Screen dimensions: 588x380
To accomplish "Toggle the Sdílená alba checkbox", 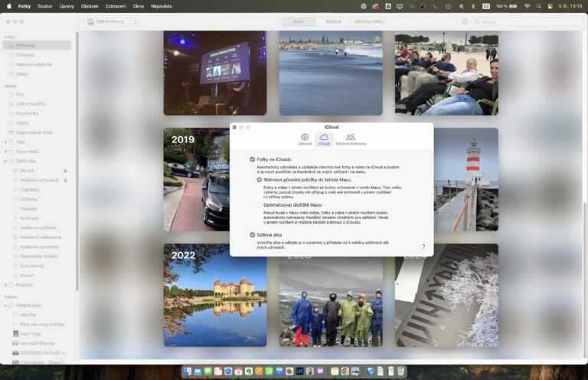I will pyautogui.click(x=253, y=235).
